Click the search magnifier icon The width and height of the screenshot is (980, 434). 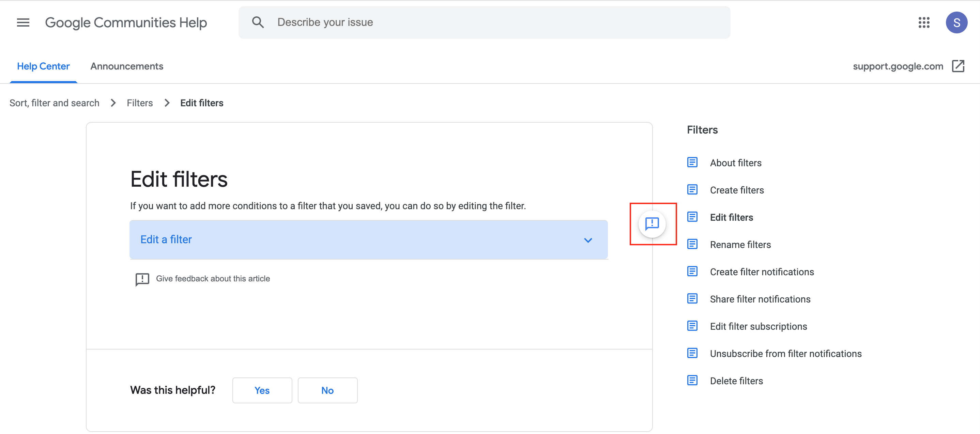(258, 22)
